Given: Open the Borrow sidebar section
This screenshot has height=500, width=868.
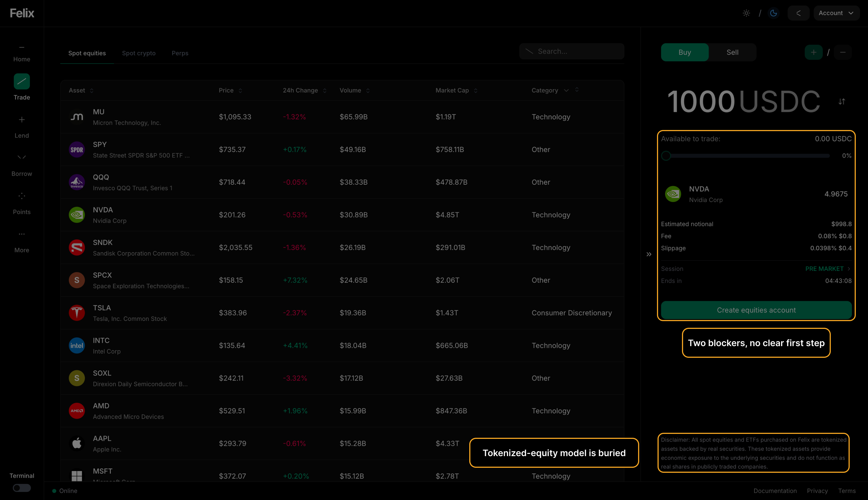Looking at the screenshot, I should coord(22,165).
